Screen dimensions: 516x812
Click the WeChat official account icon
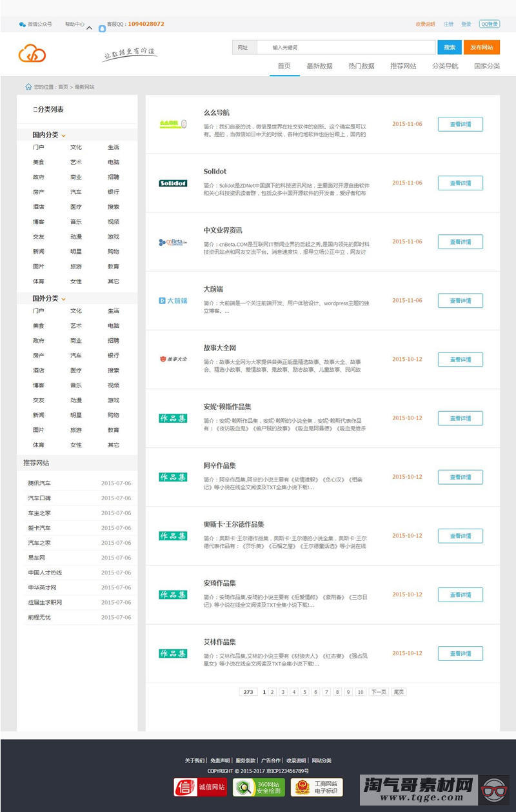[23, 25]
